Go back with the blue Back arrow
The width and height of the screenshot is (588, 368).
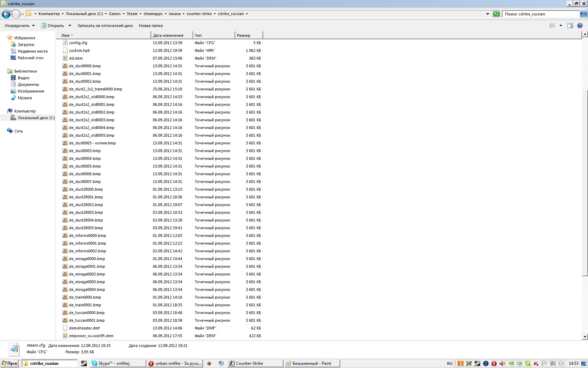pos(6,14)
